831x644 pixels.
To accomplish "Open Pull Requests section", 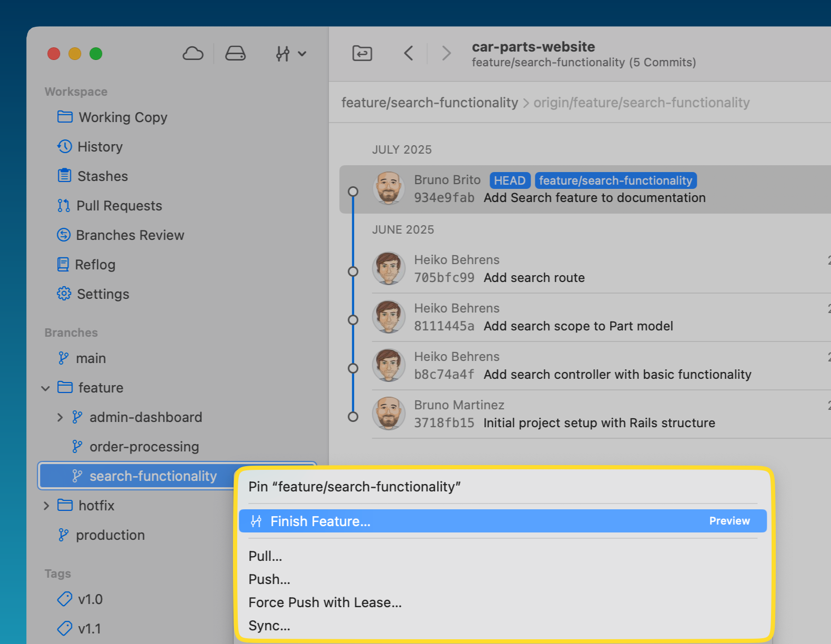I will click(x=119, y=206).
